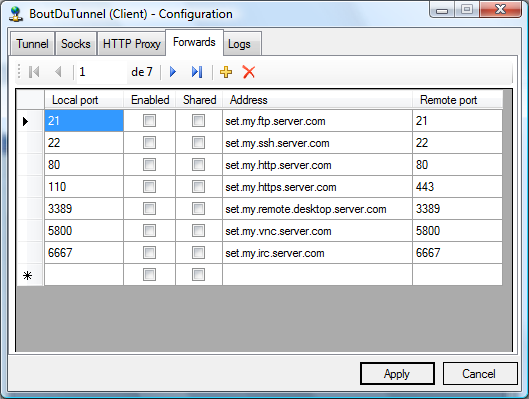Click toolbar grip handle
Viewport: 529px width, 399px height.
[x=19, y=72]
